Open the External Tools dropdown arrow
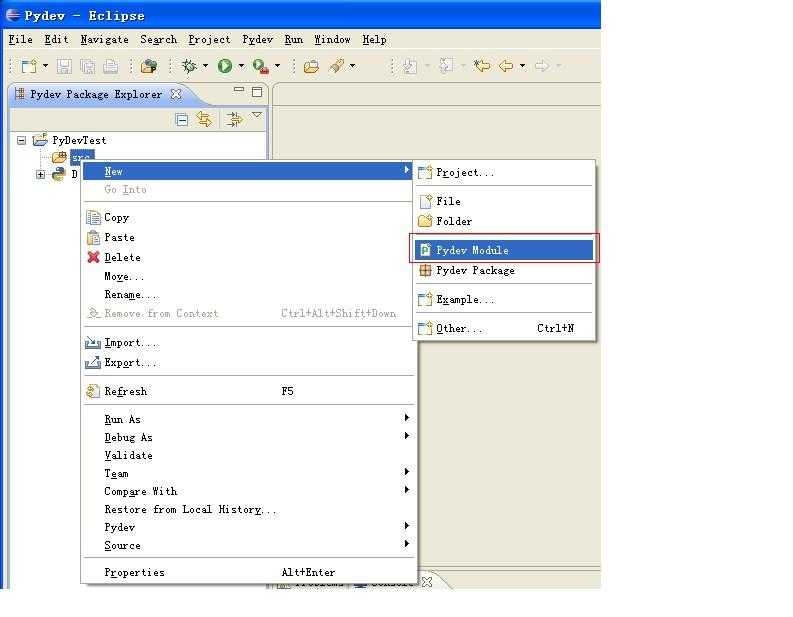This screenshot has width=793, height=617. click(277, 66)
